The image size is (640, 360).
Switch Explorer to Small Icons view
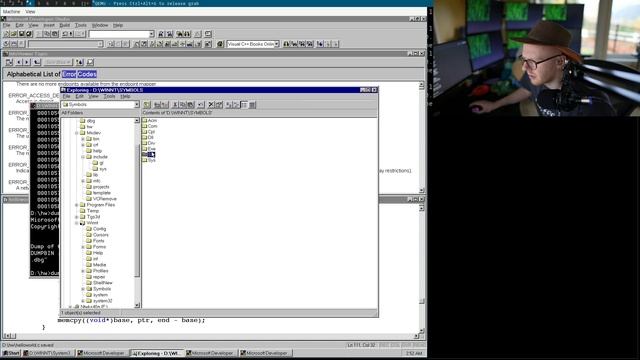pyautogui.click(x=236, y=104)
